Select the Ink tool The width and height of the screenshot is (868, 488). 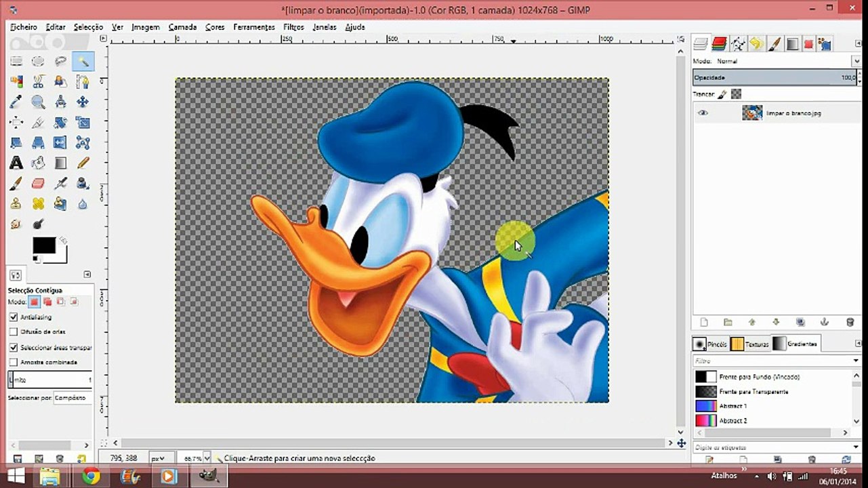(83, 184)
